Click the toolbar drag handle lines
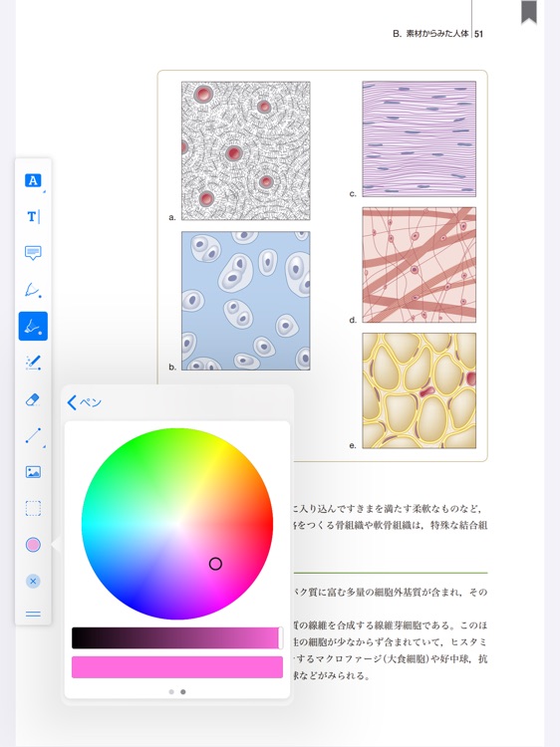The image size is (560, 747). click(33, 615)
